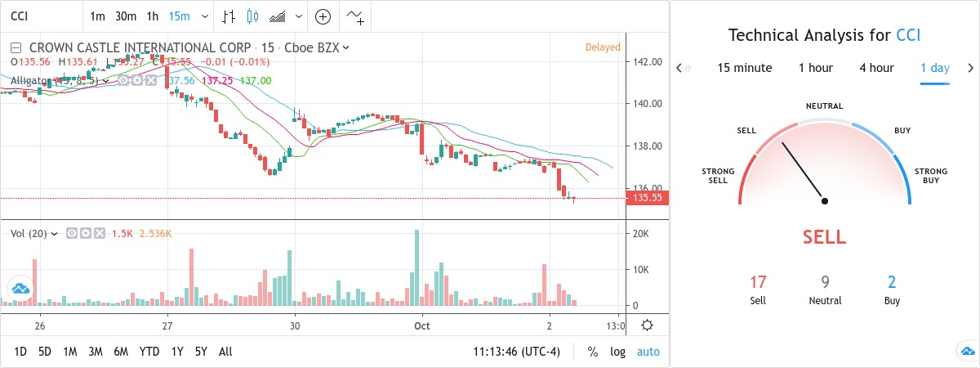The width and height of the screenshot is (980, 368).
Task: Set range to YTD
Action: [x=149, y=352]
